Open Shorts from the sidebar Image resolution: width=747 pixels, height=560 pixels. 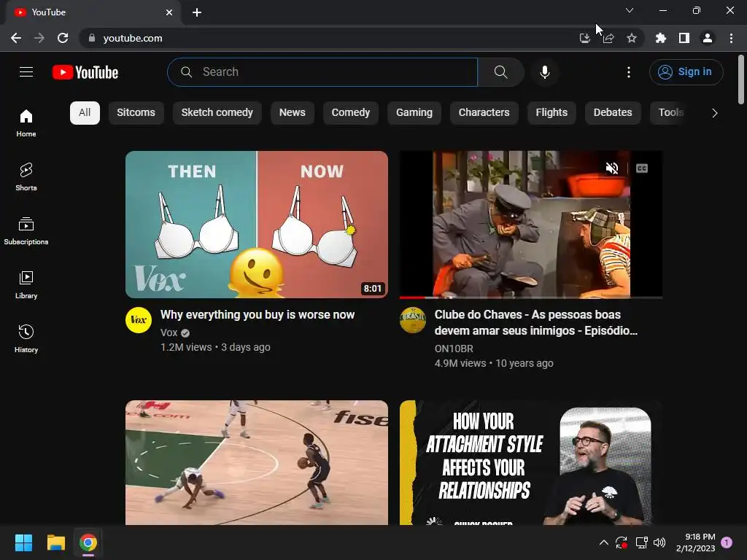[x=26, y=176]
